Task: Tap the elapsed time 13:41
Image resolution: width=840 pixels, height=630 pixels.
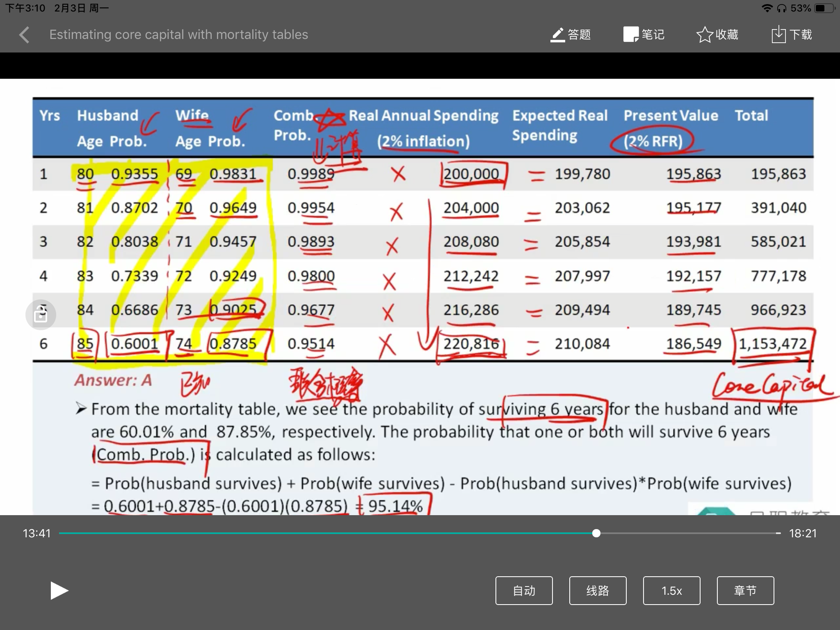Action: click(x=37, y=533)
